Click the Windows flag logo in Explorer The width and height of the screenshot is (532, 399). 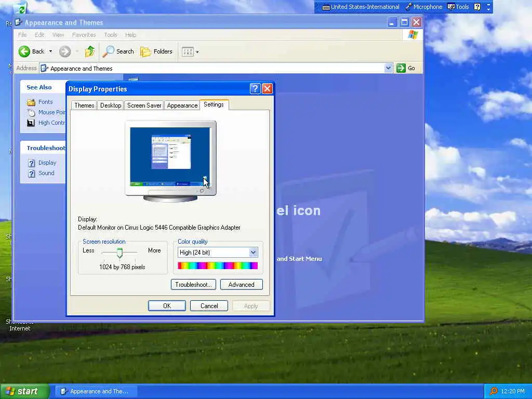[x=413, y=35]
